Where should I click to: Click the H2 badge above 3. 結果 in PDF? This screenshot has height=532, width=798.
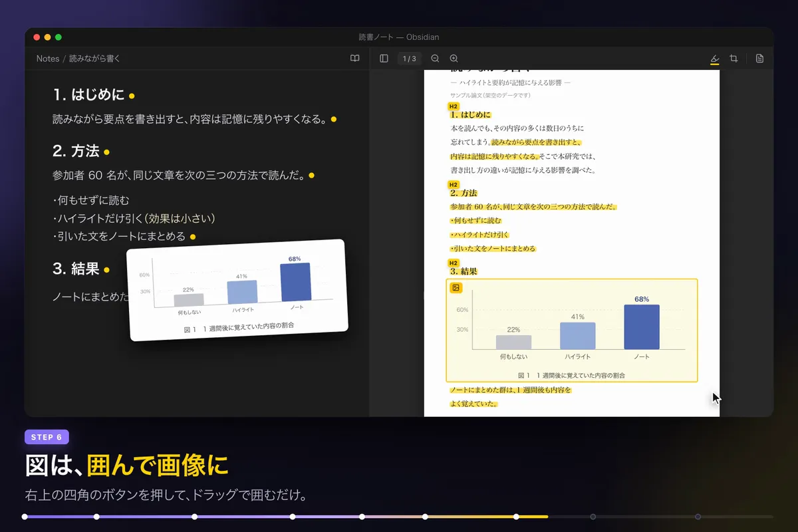454,263
